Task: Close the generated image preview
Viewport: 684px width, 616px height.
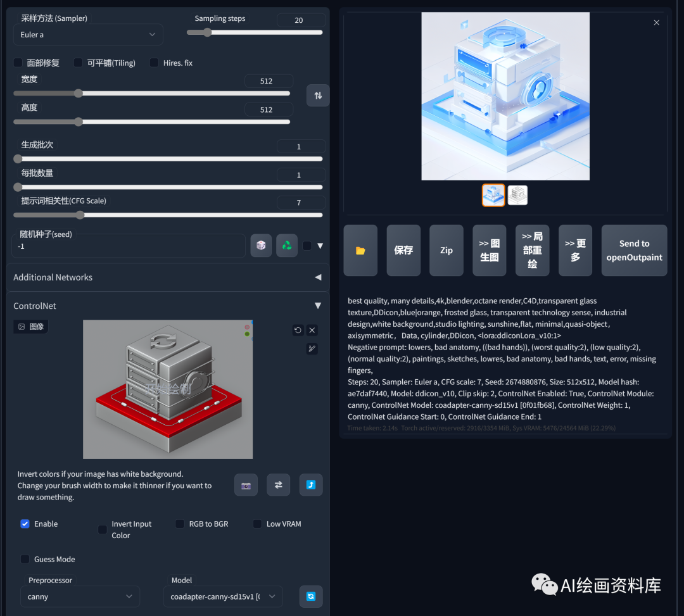Action: (657, 23)
